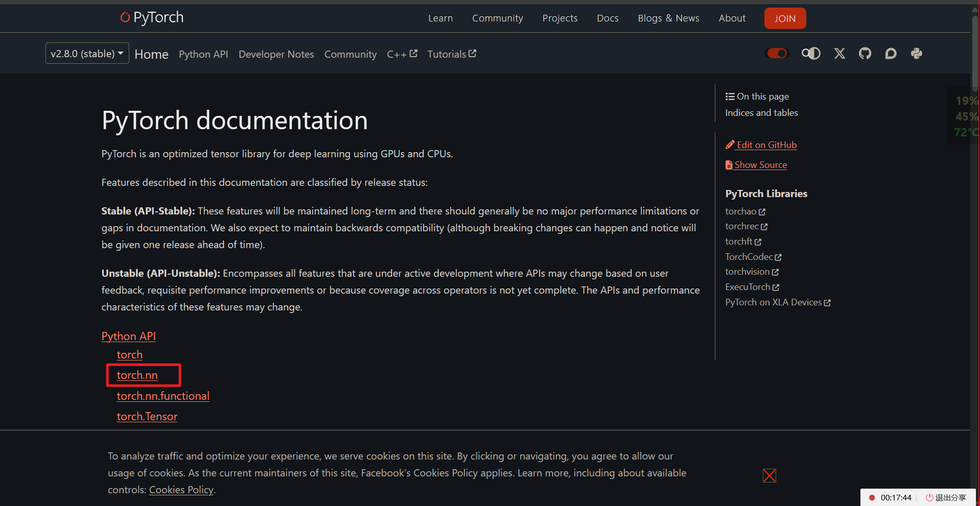Open the C++ docs link text
The height and width of the screenshot is (506, 980).
(396, 54)
